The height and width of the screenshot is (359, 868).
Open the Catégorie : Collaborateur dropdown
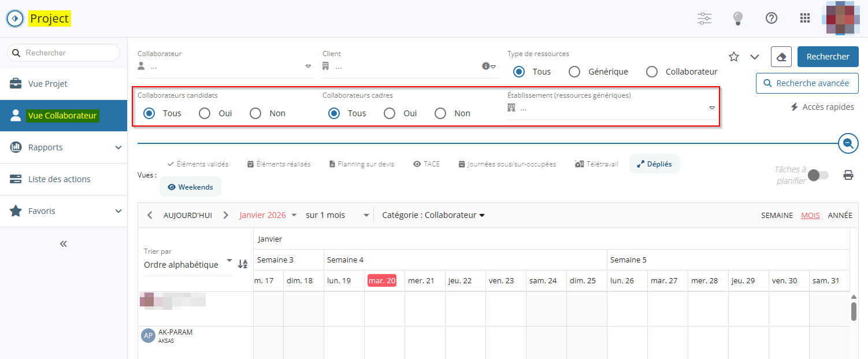(x=433, y=215)
